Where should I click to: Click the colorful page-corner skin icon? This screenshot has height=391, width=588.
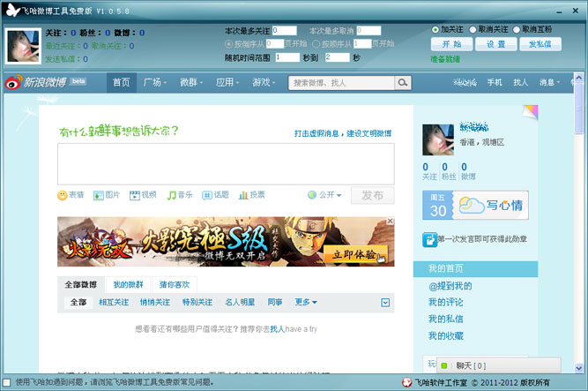tap(530, 112)
